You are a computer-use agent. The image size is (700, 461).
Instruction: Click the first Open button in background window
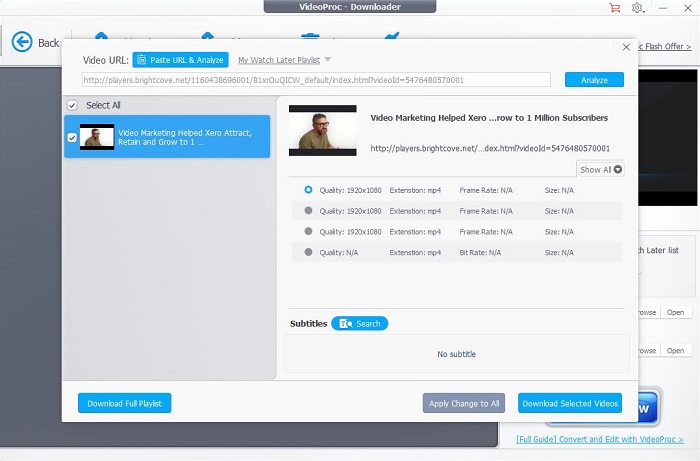pos(675,312)
